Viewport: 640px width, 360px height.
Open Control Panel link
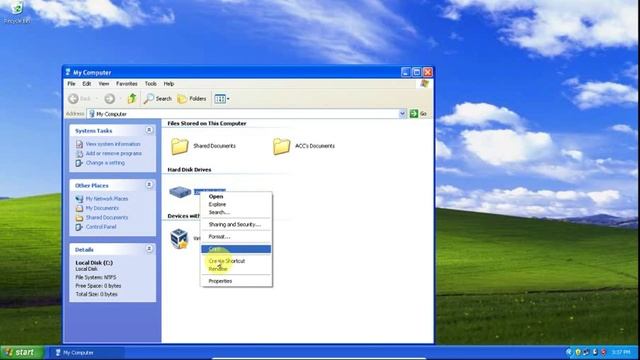(x=101, y=227)
